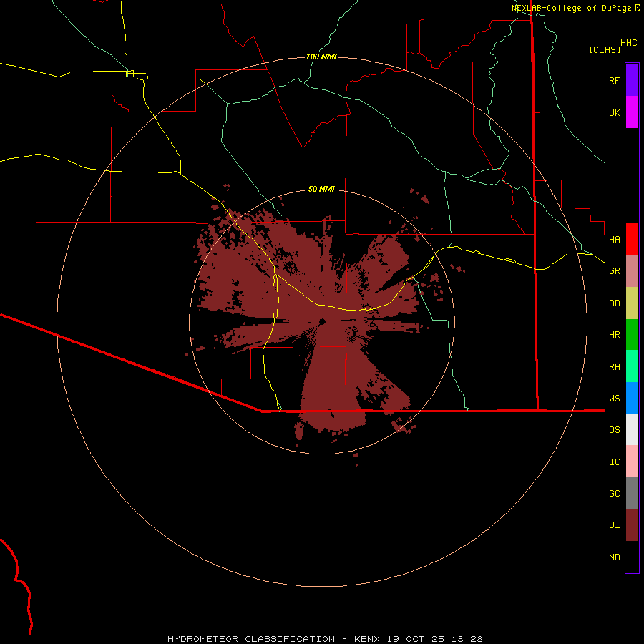
Task: Click the ND black legend swatch
Action: tap(632, 557)
